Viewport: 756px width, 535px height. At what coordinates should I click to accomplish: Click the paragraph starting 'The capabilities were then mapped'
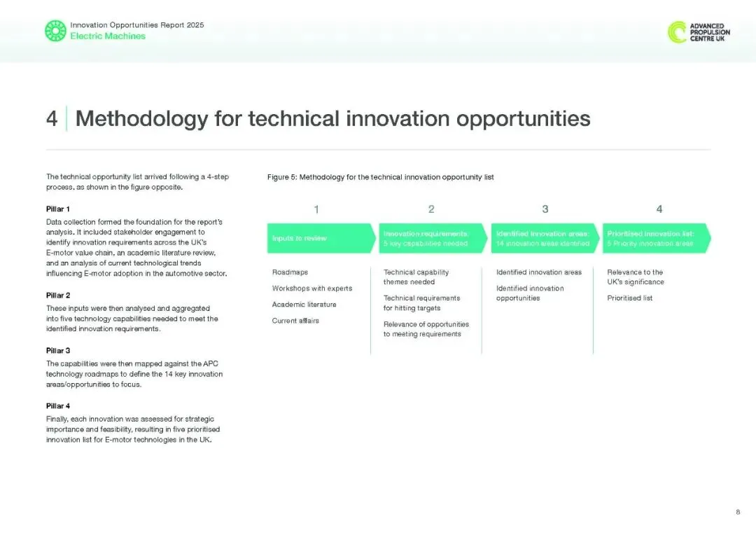tap(134, 374)
